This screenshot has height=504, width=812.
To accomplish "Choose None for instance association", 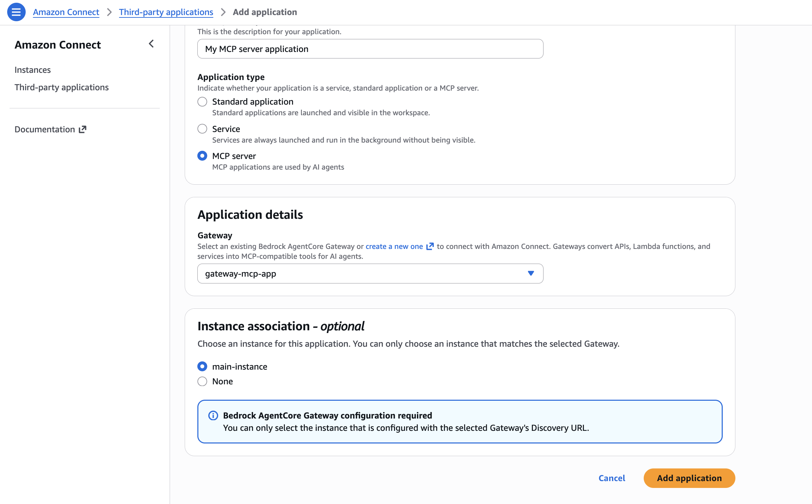I will [x=202, y=381].
